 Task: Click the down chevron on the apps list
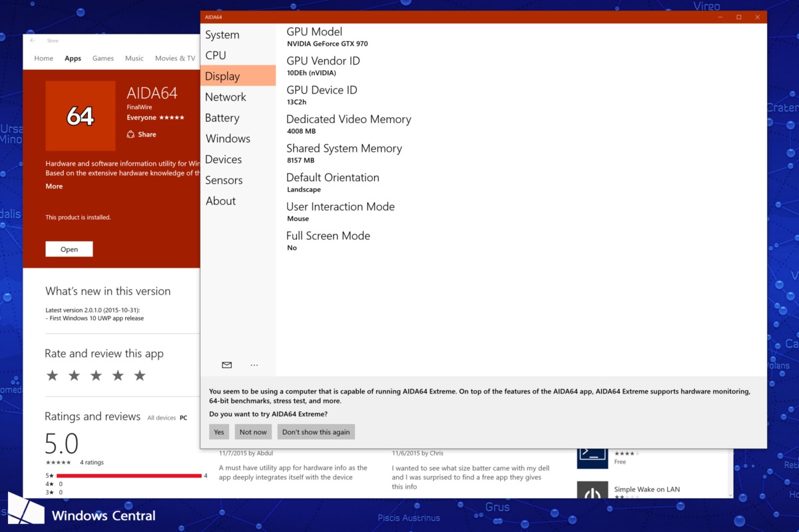pyautogui.click(x=730, y=495)
